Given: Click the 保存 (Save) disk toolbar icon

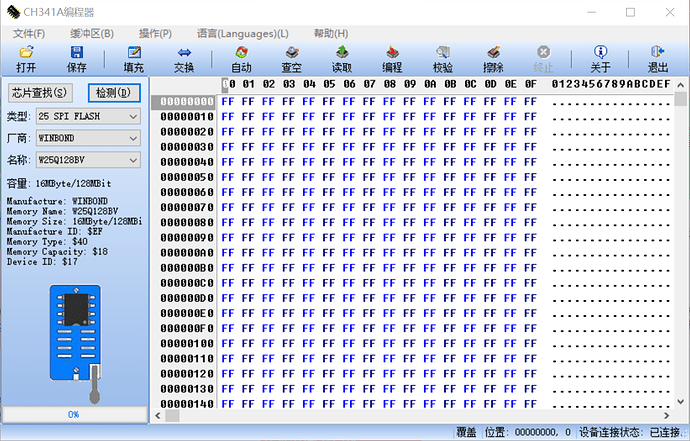Looking at the screenshot, I should click(x=77, y=59).
